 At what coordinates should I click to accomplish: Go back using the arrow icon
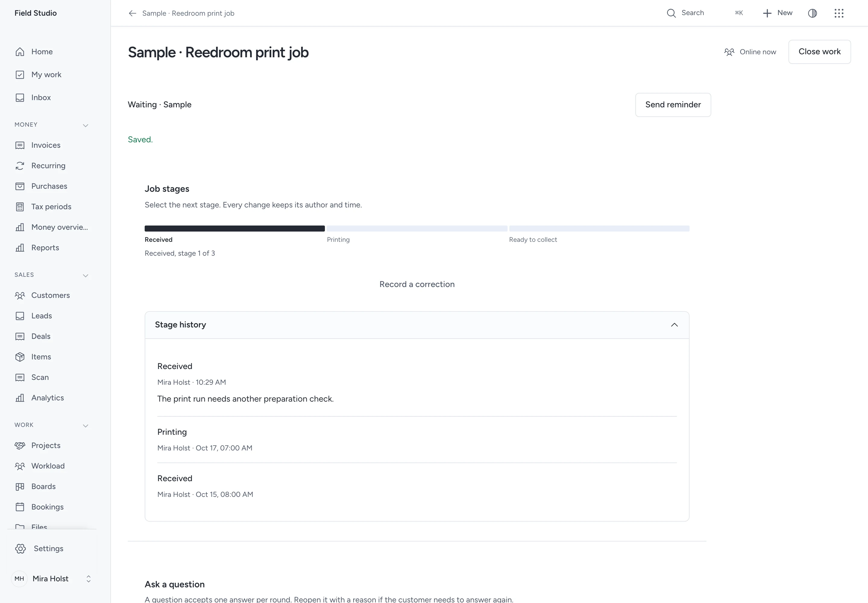pyautogui.click(x=132, y=13)
